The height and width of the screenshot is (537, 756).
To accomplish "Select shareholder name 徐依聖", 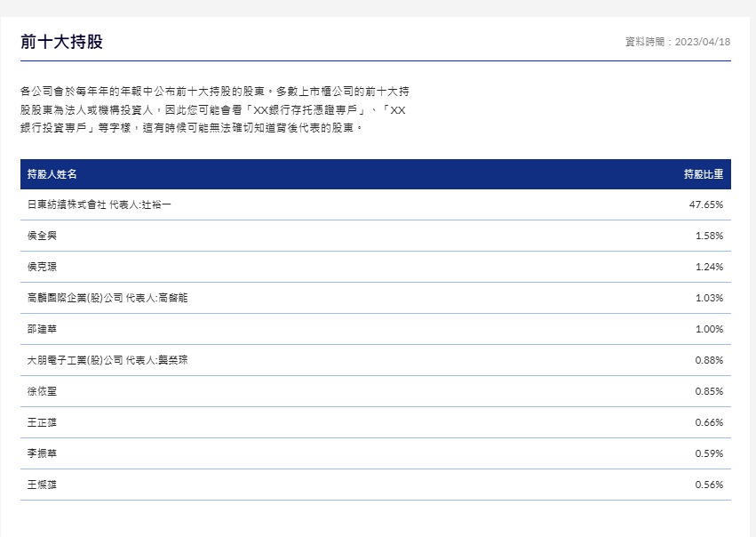I will point(42,391).
